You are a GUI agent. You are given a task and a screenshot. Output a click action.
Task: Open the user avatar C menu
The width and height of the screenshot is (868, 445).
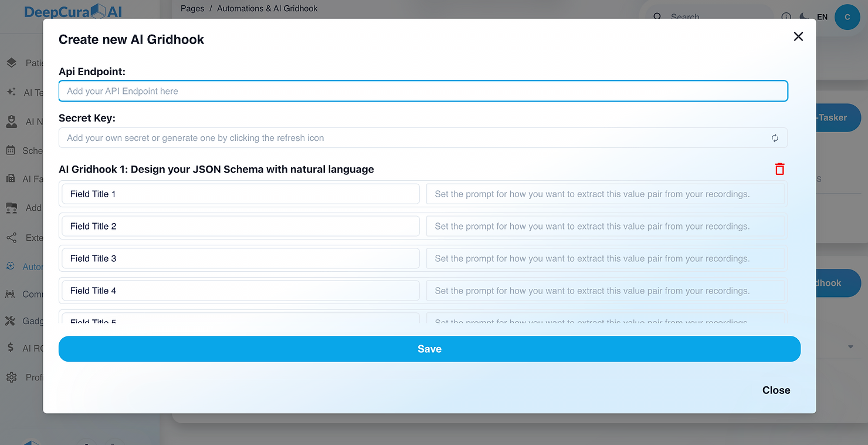click(x=847, y=17)
